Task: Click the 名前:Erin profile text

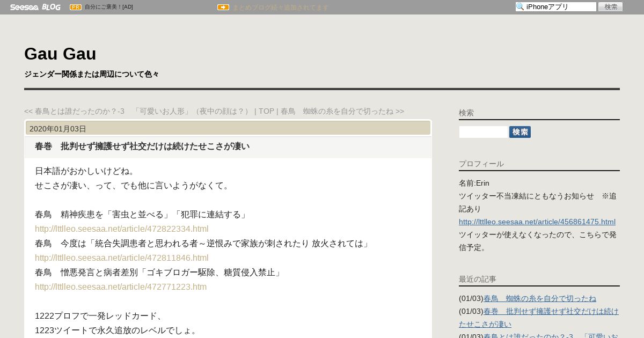Action: [x=474, y=183]
